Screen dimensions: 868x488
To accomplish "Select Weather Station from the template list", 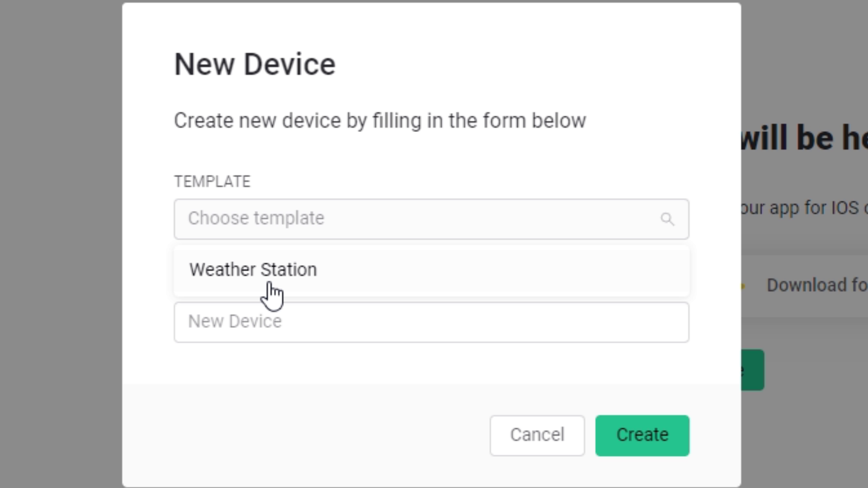I will pyautogui.click(x=253, y=270).
